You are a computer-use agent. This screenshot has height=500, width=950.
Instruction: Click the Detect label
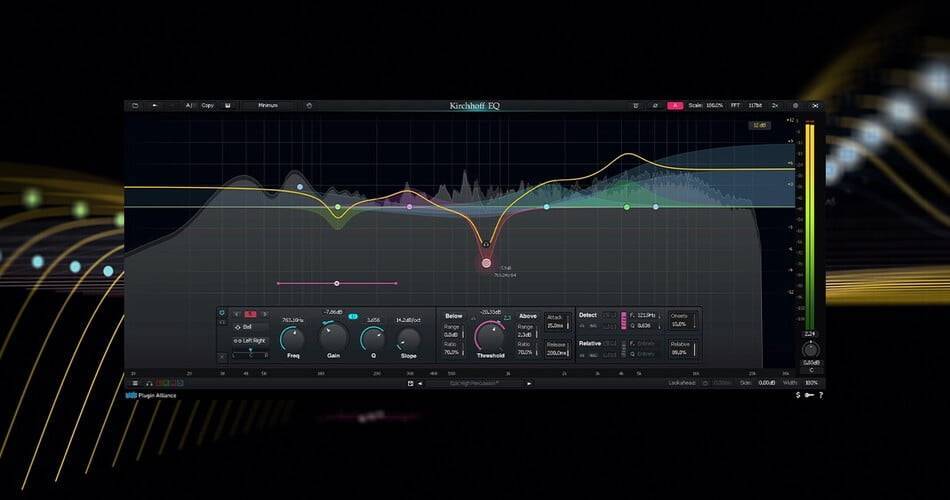(588, 315)
